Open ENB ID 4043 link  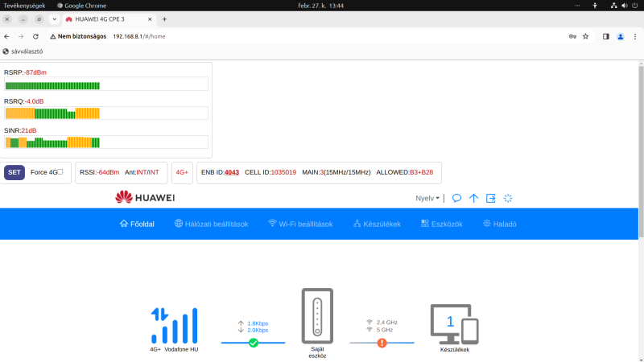pyautogui.click(x=232, y=172)
